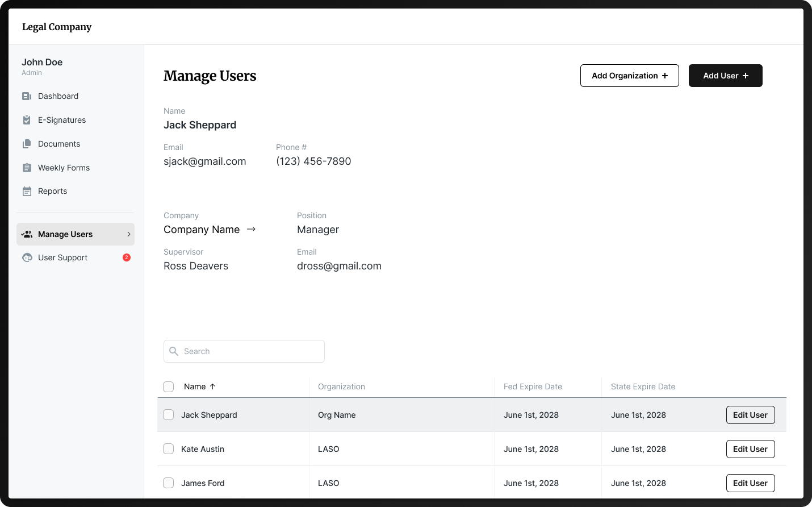Click the Ross Deavers supervisor name
The height and width of the screenshot is (507, 812).
pyautogui.click(x=196, y=266)
